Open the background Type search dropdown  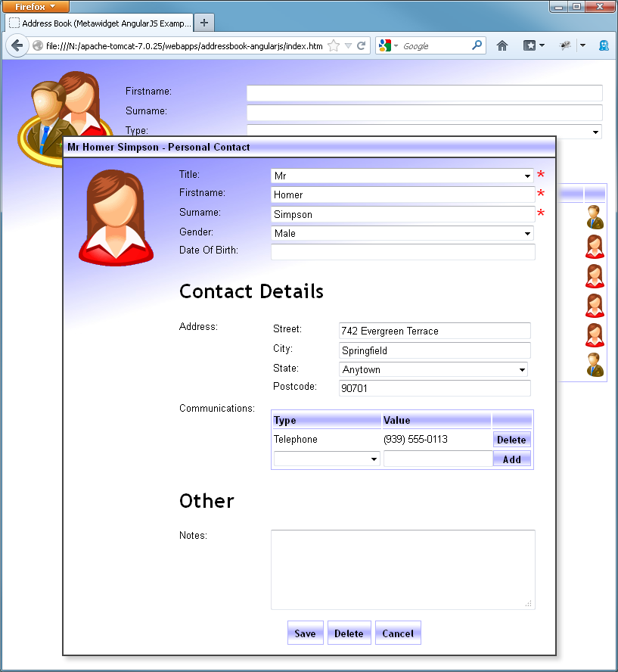click(424, 132)
